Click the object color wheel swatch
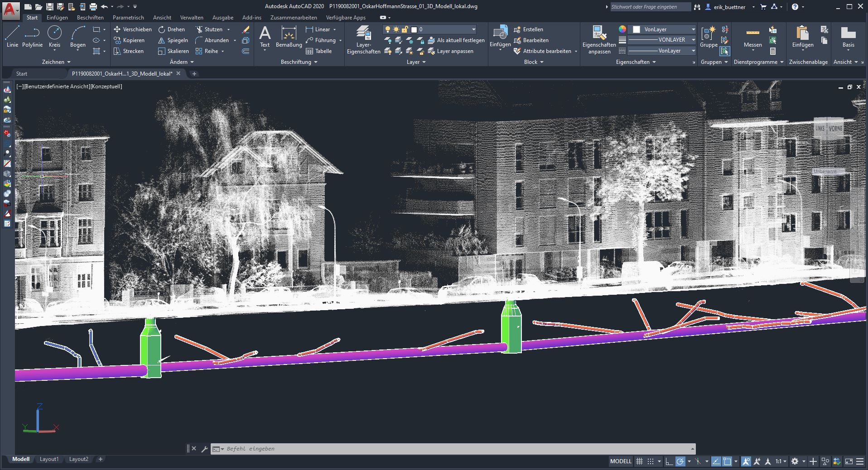868x470 pixels. pyautogui.click(x=622, y=29)
